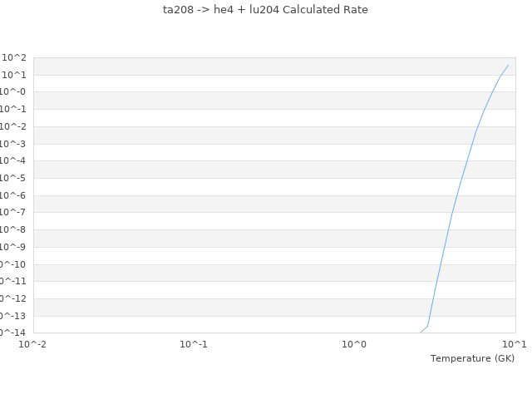Select the 10^-7 y-axis tick label
Image resolution: width=532 pixels, height=399 pixels.
13,213
